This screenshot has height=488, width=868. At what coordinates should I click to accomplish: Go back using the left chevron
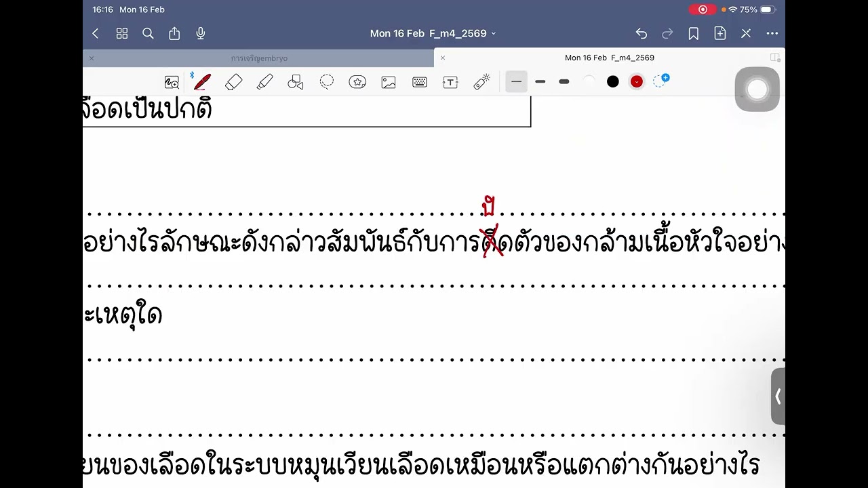96,33
